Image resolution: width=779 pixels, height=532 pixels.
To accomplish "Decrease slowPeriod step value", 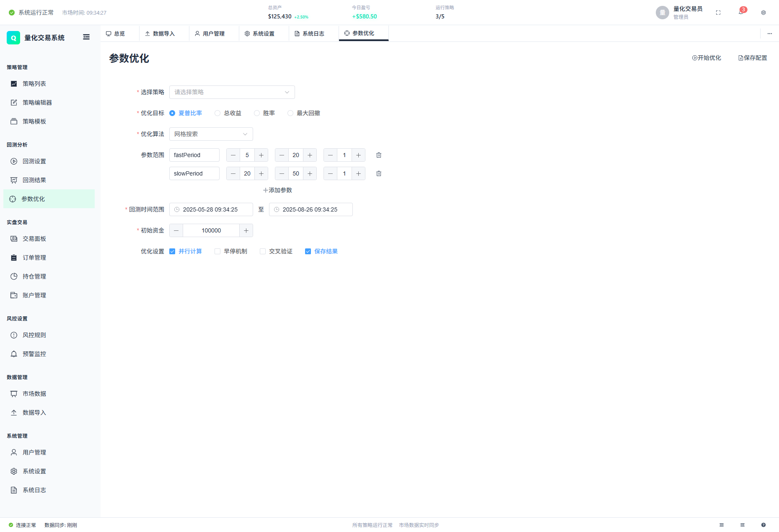I will click(x=330, y=173).
